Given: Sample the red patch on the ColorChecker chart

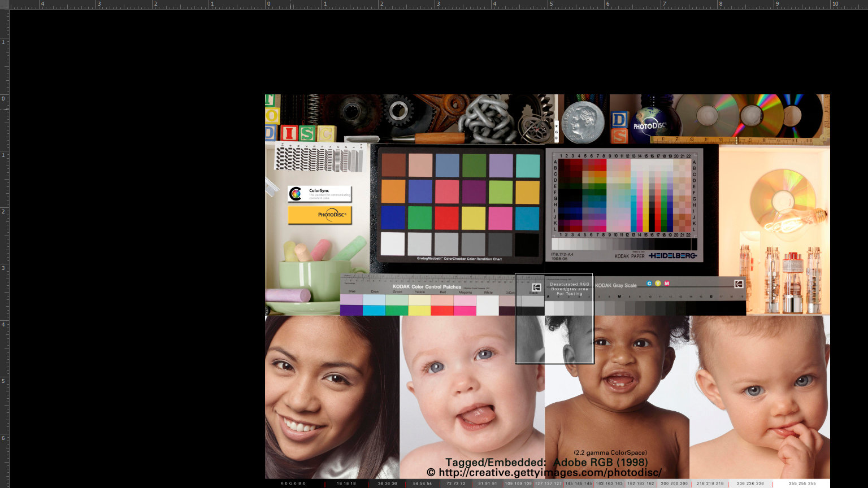Looking at the screenshot, I should [447, 218].
